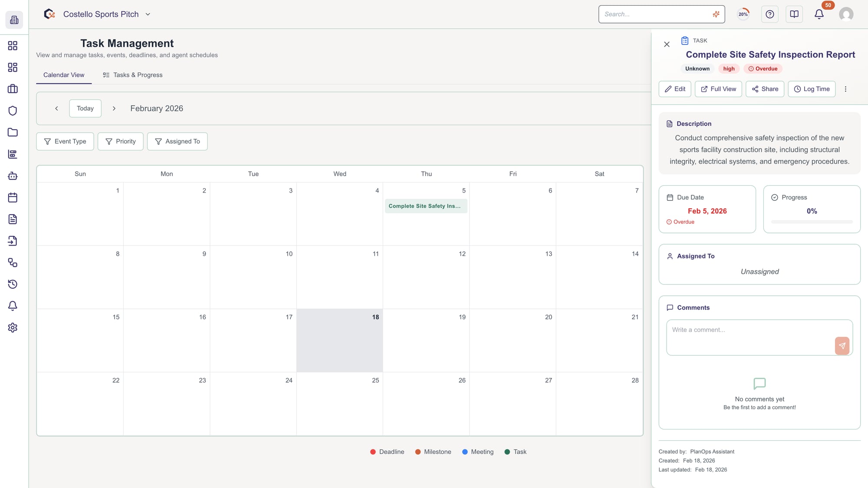Select the calendar icon in the sidebar
The image size is (868, 488).
(13, 197)
